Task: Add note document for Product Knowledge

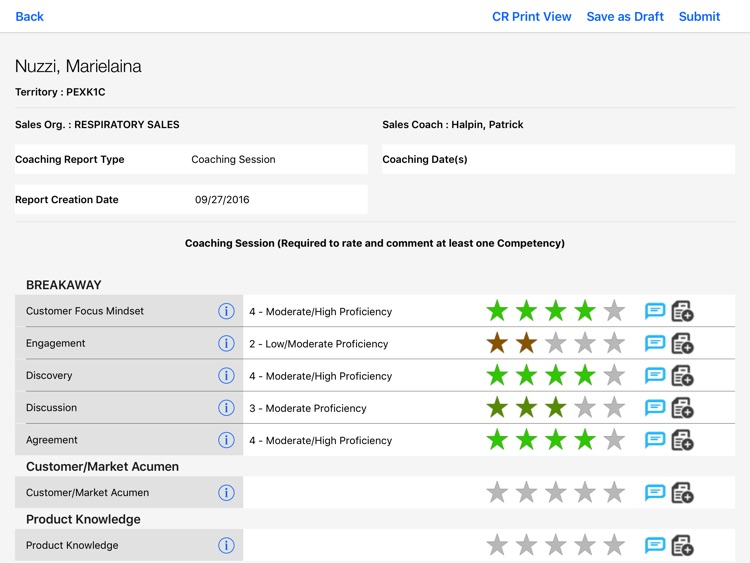Action: tap(683, 545)
